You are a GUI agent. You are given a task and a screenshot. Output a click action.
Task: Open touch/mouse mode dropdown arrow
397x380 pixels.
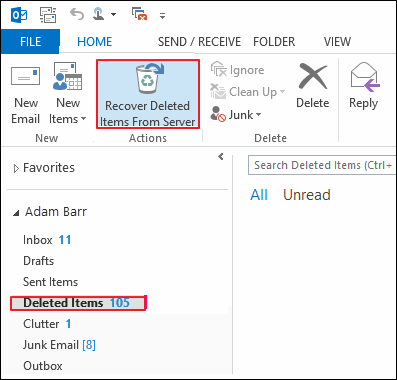pos(113,15)
